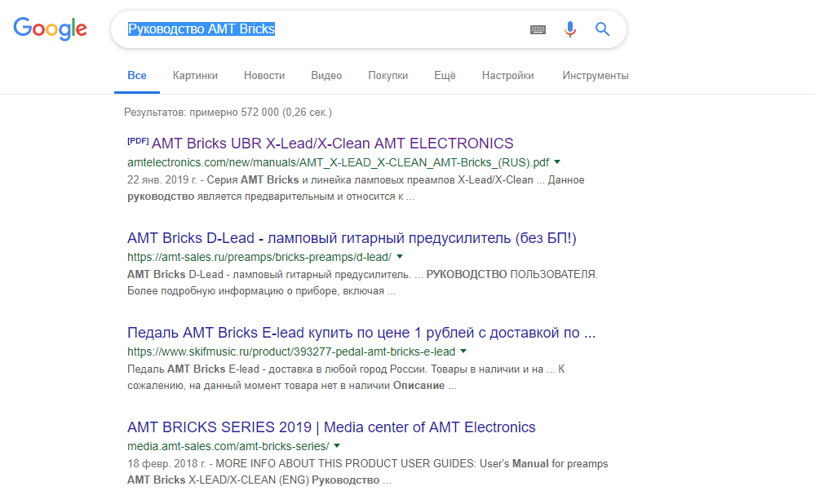Open the Видео tab
Image resolution: width=815 pixels, height=504 pixels.
point(326,75)
